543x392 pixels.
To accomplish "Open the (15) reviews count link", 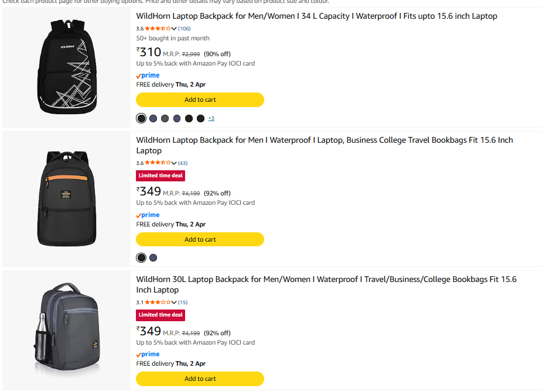I will [183, 302].
